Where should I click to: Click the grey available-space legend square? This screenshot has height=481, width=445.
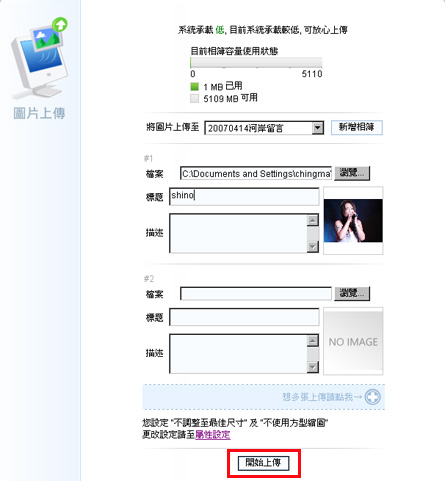coord(194,98)
